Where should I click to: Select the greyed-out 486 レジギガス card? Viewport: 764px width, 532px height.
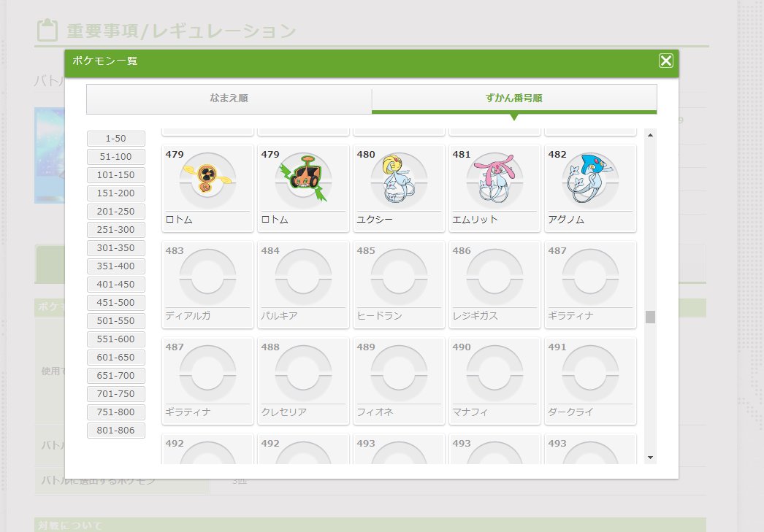[x=494, y=285]
